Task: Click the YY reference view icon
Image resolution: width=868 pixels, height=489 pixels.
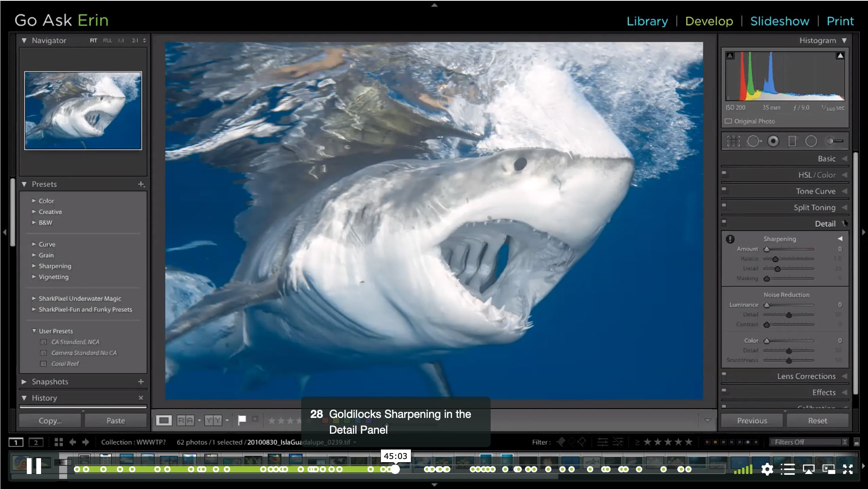Action: coord(213,420)
